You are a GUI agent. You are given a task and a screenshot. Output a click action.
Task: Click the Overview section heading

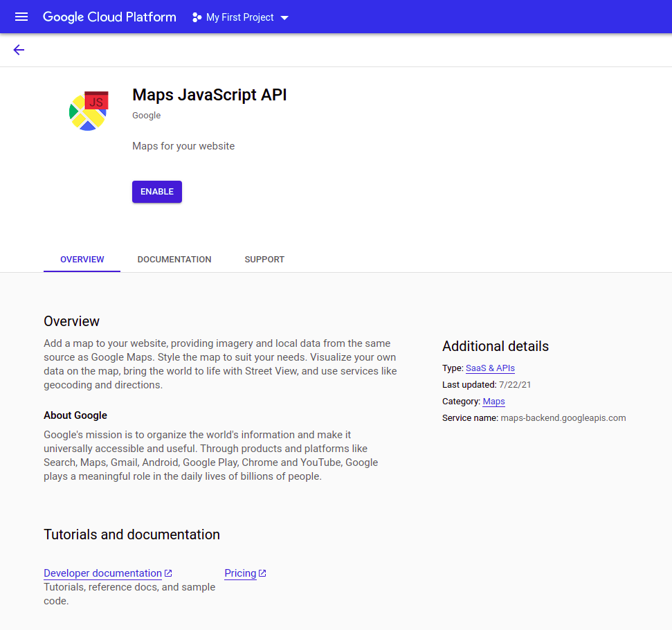71,321
